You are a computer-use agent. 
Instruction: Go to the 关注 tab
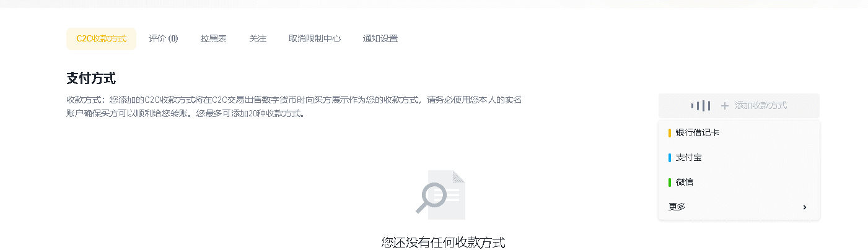click(x=258, y=38)
